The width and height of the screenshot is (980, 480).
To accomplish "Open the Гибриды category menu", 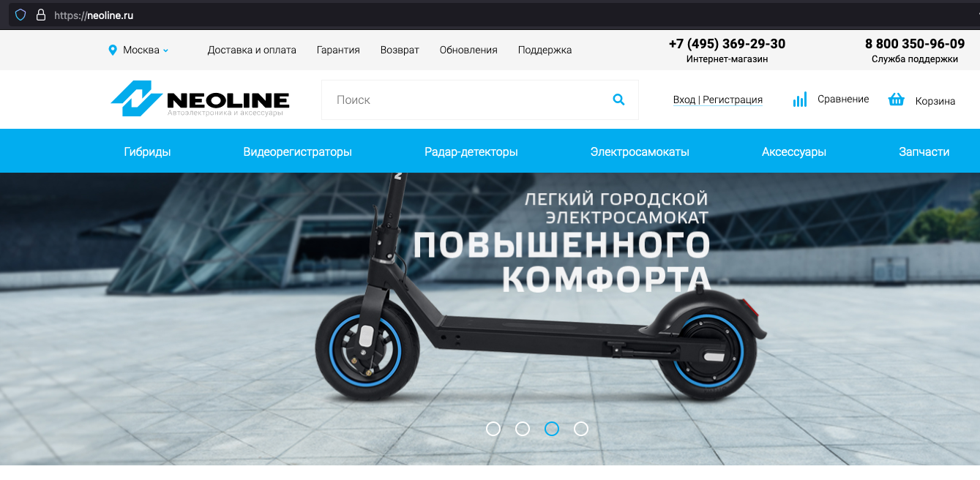I will (x=147, y=151).
